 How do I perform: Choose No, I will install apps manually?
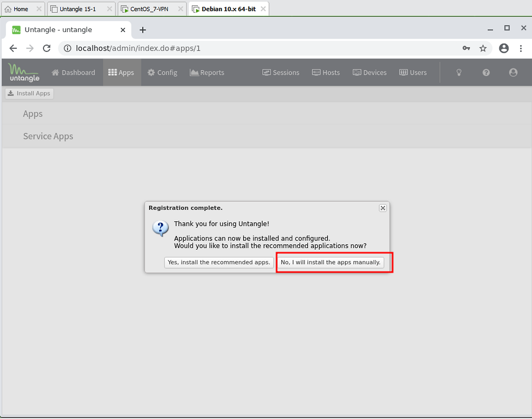click(330, 262)
